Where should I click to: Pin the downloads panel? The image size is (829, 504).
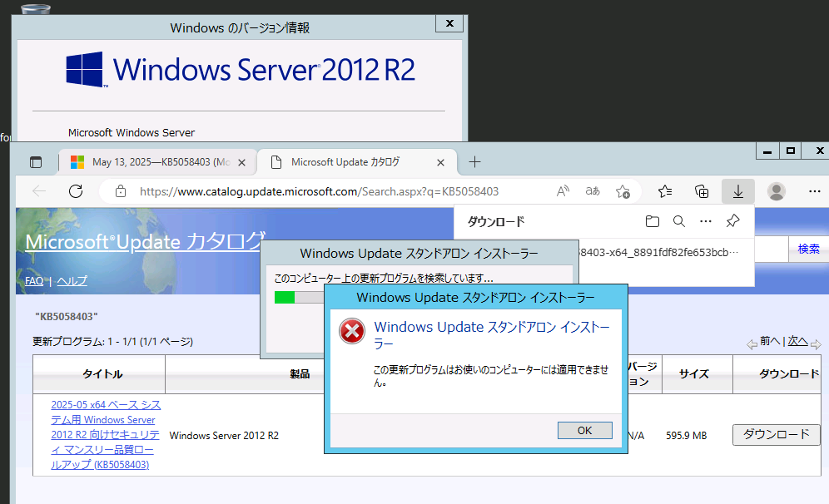(x=732, y=221)
